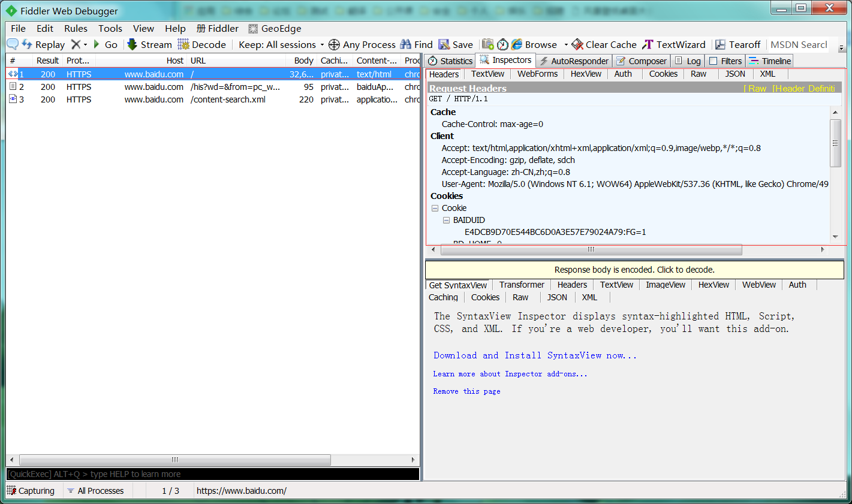The height and width of the screenshot is (504, 852).
Task: Select session 3 /content-search.xml row
Action: point(213,99)
